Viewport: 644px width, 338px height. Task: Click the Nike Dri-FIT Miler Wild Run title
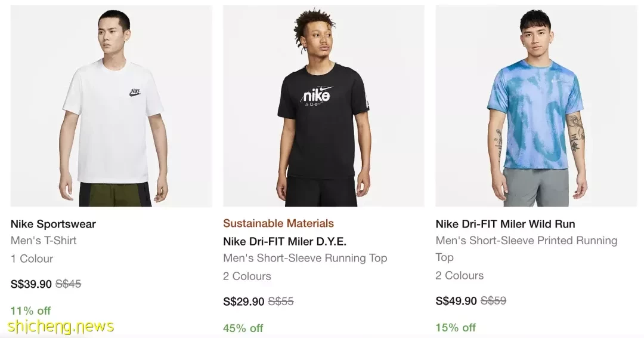click(505, 224)
